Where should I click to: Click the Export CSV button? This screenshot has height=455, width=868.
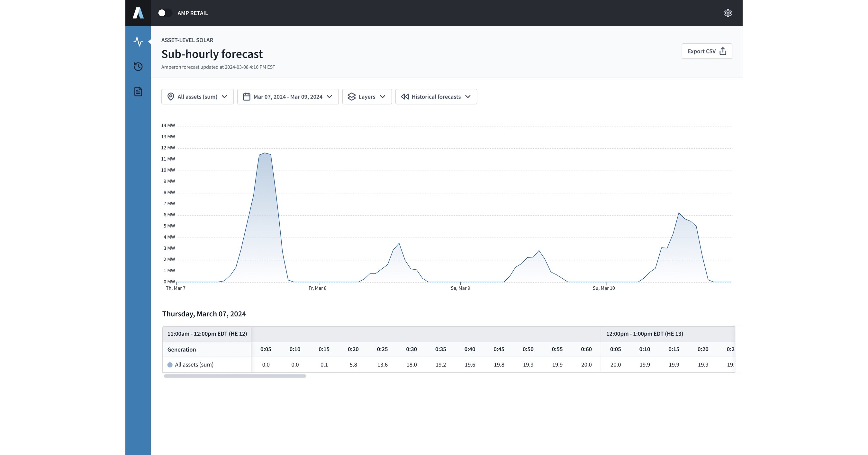tap(707, 51)
